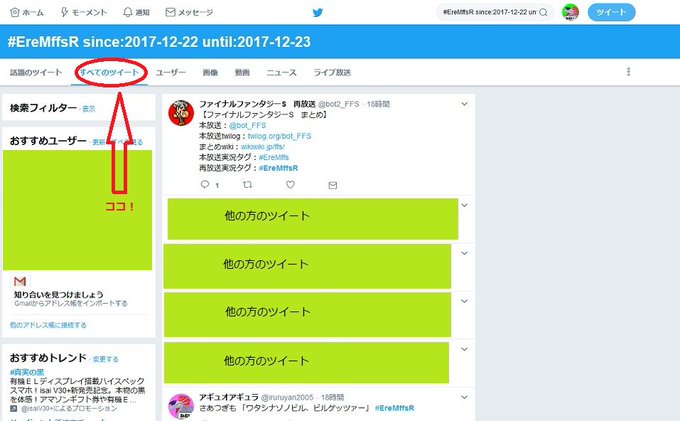The width and height of the screenshot is (680, 421).
Task: Reply to the bot2_FFS tweet
Action: pos(205,185)
